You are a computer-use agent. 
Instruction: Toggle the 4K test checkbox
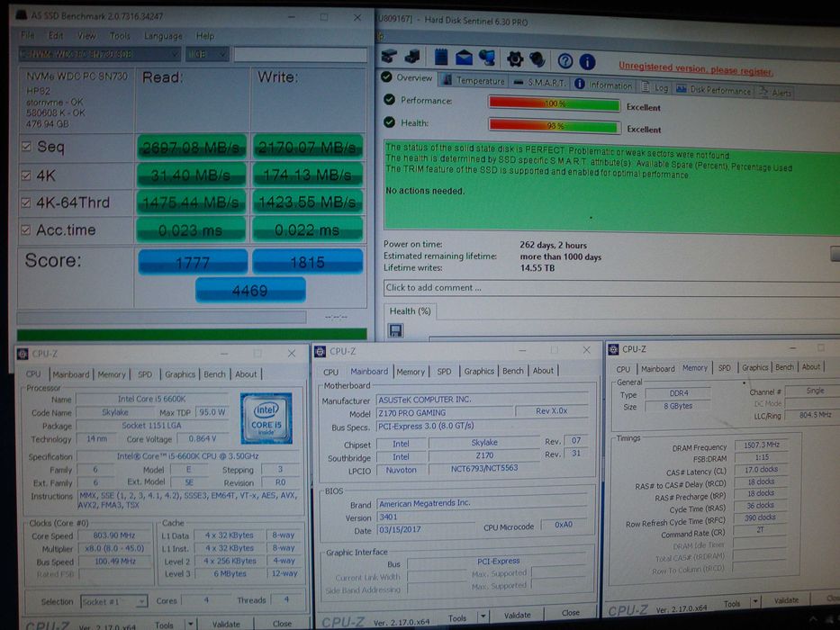26,175
